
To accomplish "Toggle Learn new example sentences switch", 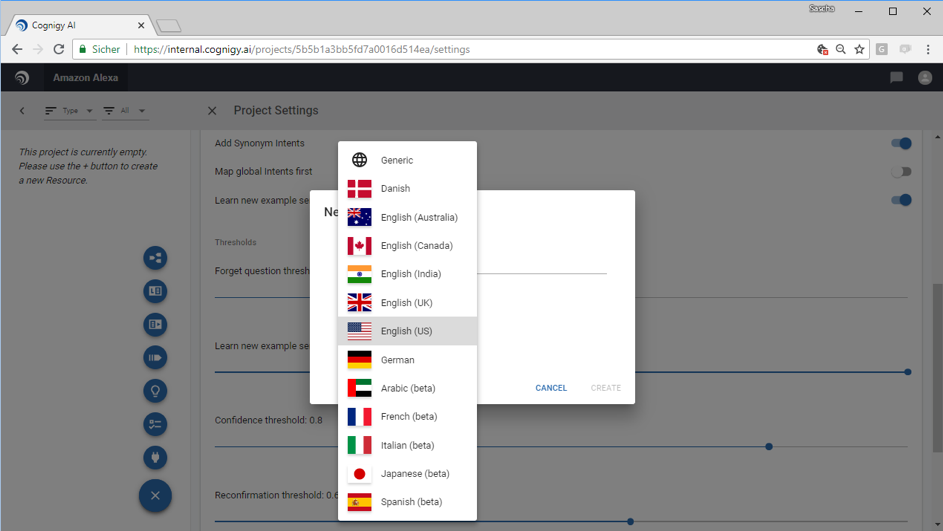I will (x=901, y=200).
